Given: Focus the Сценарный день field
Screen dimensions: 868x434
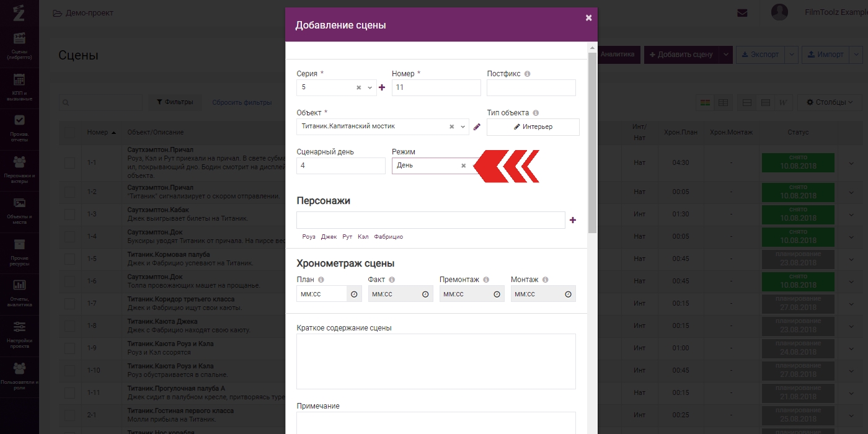Looking at the screenshot, I should tap(341, 166).
